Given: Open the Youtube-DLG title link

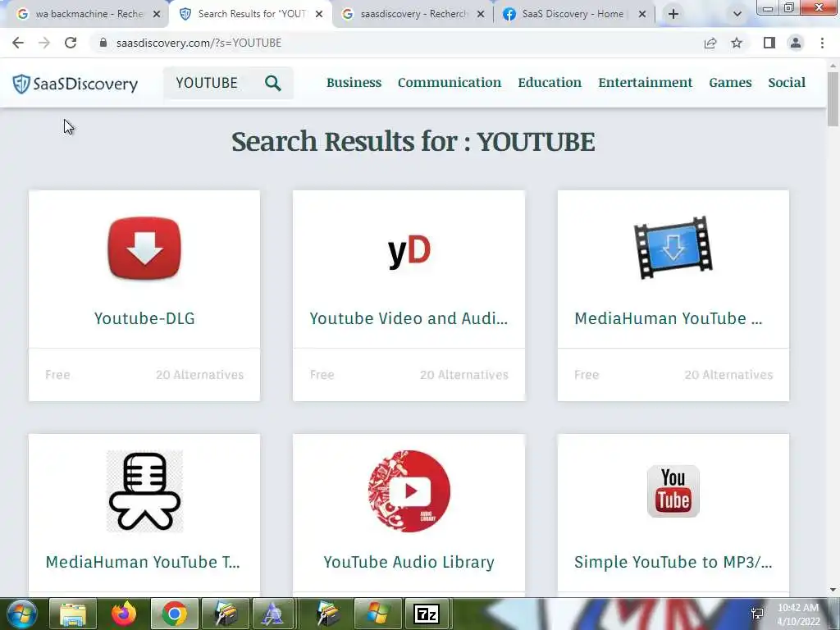Looking at the screenshot, I should (x=144, y=318).
